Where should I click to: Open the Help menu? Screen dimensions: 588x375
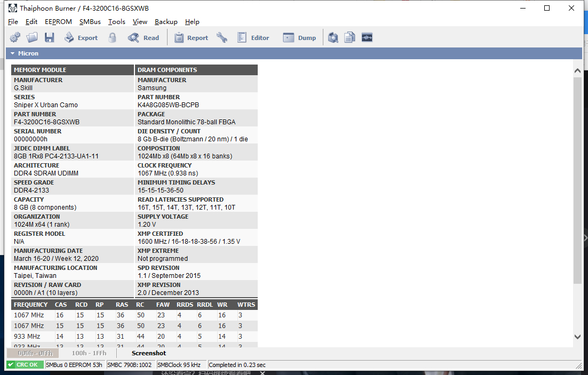[x=193, y=22]
